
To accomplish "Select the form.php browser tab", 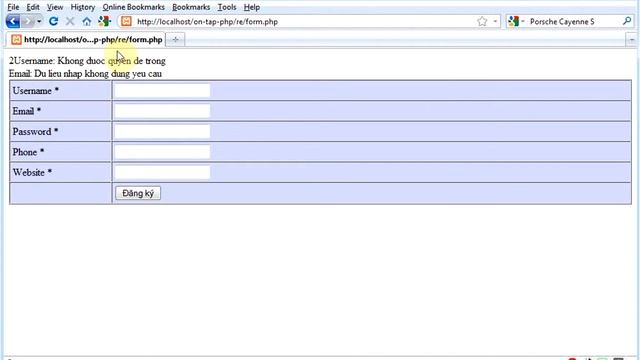I will [x=87, y=40].
